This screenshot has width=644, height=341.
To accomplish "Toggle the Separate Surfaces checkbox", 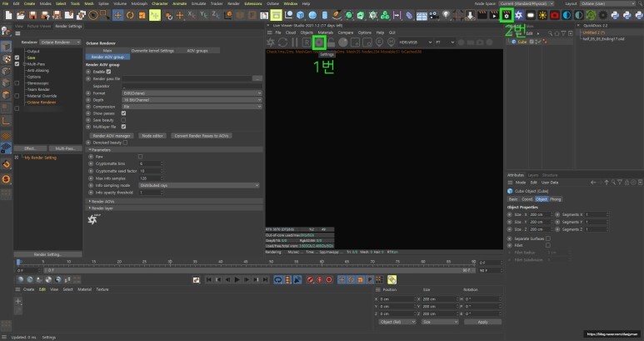I will pyautogui.click(x=548, y=238).
